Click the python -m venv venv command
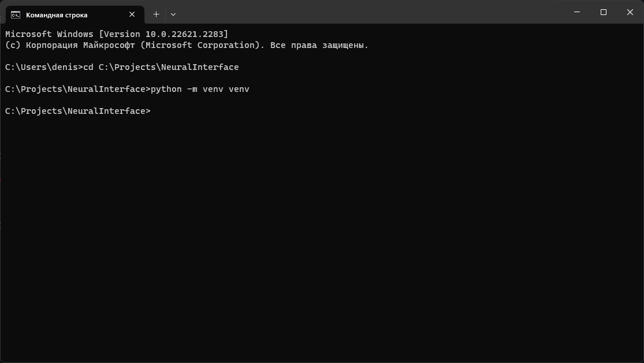This screenshot has width=644, height=363. tap(200, 89)
